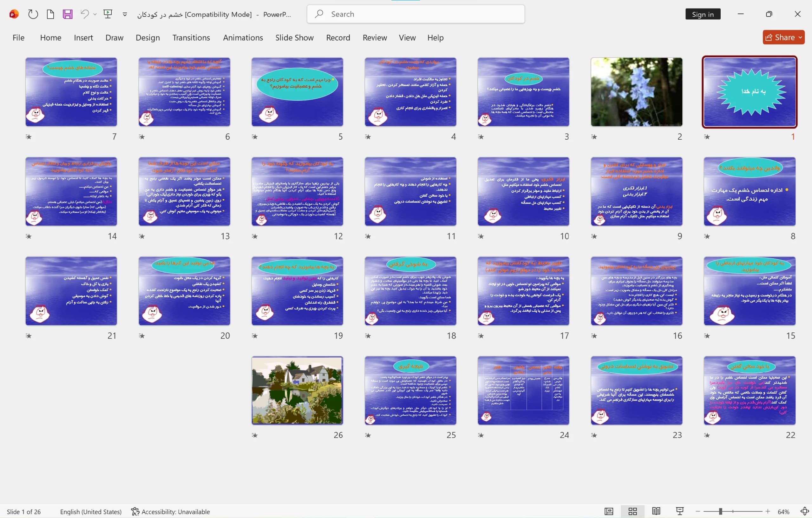This screenshot has height=518, width=812.
Task: Switch to Reading View icon
Action: coord(656,512)
